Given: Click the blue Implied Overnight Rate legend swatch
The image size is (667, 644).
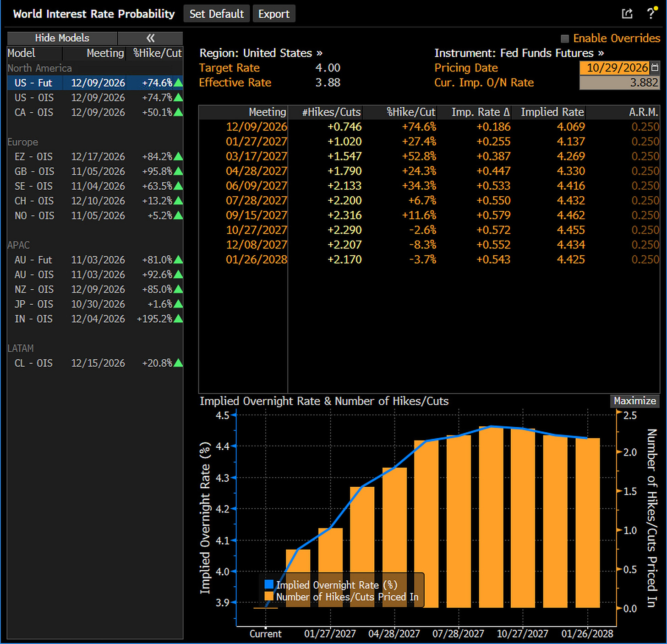Looking at the screenshot, I should point(269,584).
